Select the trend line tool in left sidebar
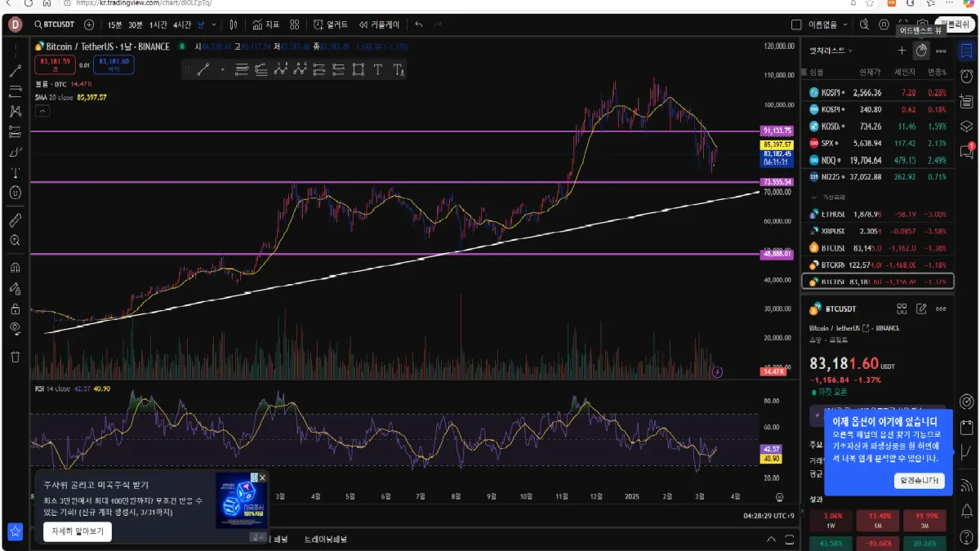This screenshot has width=980, height=551. coord(15,71)
